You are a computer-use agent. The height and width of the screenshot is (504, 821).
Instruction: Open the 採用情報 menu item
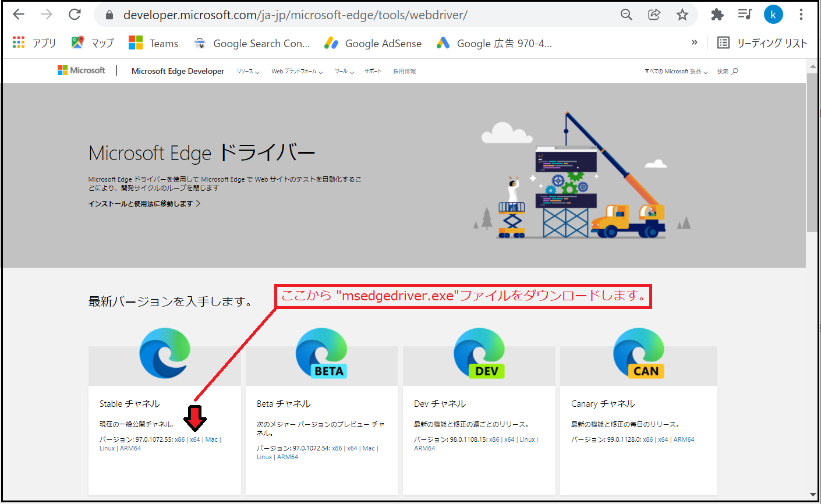(404, 71)
